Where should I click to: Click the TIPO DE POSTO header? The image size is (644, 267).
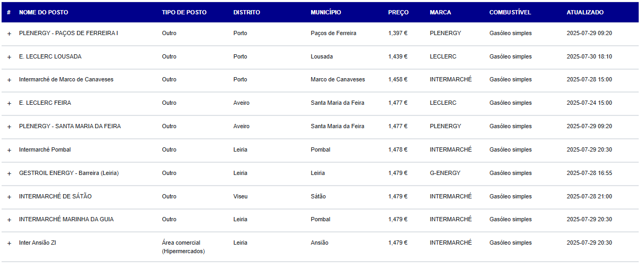pyautogui.click(x=184, y=12)
